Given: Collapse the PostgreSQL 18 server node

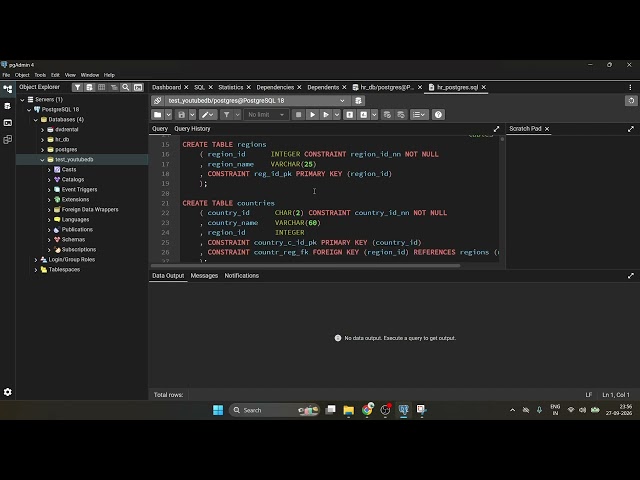Looking at the screenshot, I should (29, 110).
